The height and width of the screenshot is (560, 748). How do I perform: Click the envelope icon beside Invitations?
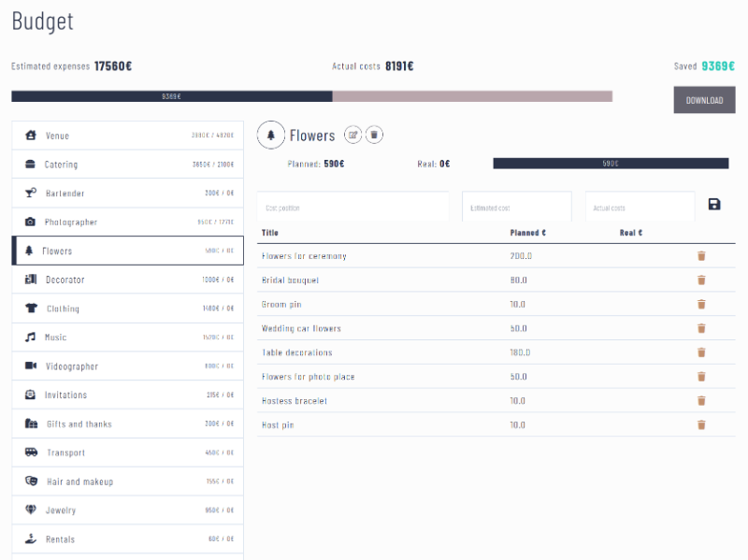pyautogui.click(x=28, y=395)
